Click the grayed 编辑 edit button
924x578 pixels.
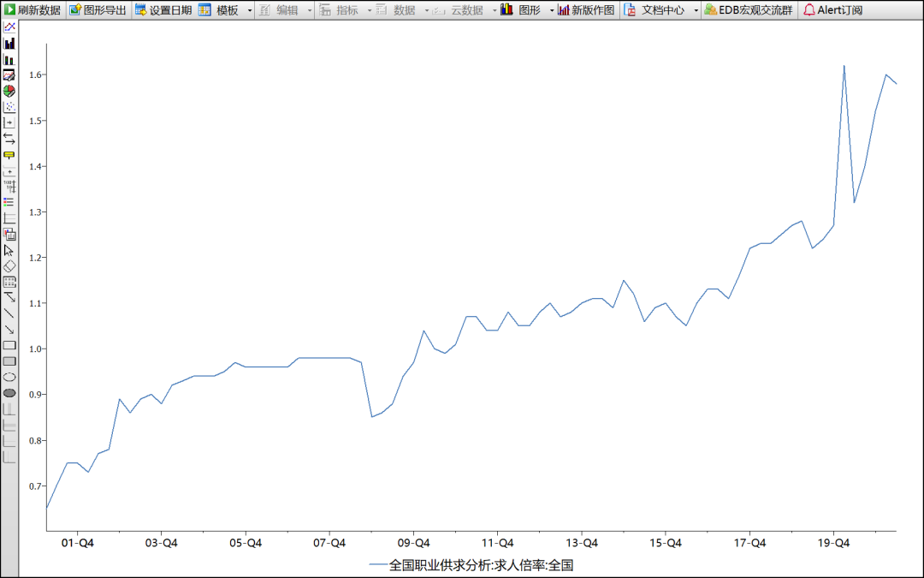point(280,10)
